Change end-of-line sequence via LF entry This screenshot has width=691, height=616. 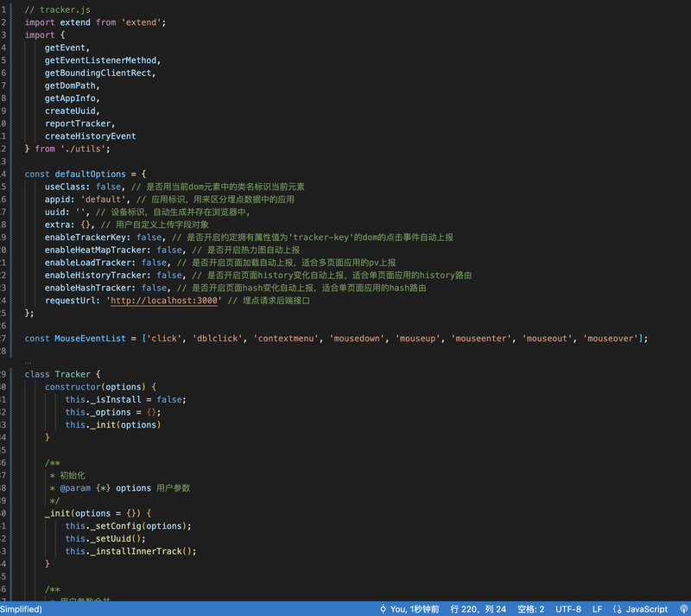[x=597, y=609]
